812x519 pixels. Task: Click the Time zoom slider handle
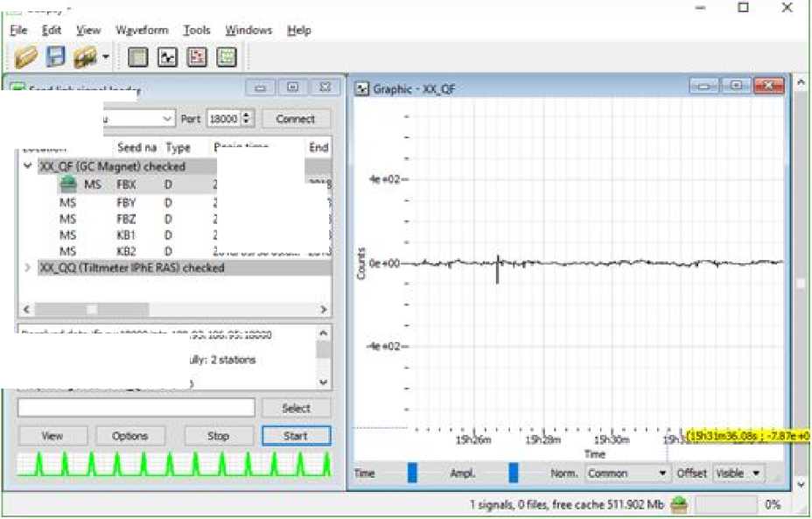click(x=412, y=473)
